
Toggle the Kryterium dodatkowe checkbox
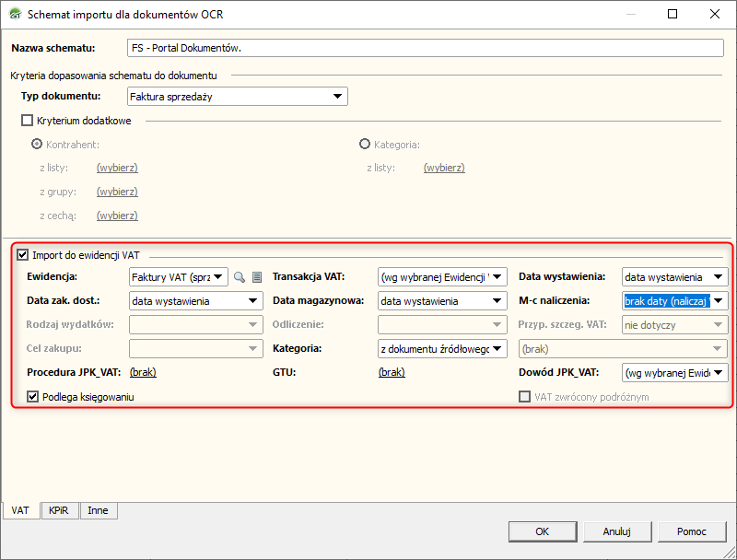tap(28, 121)
